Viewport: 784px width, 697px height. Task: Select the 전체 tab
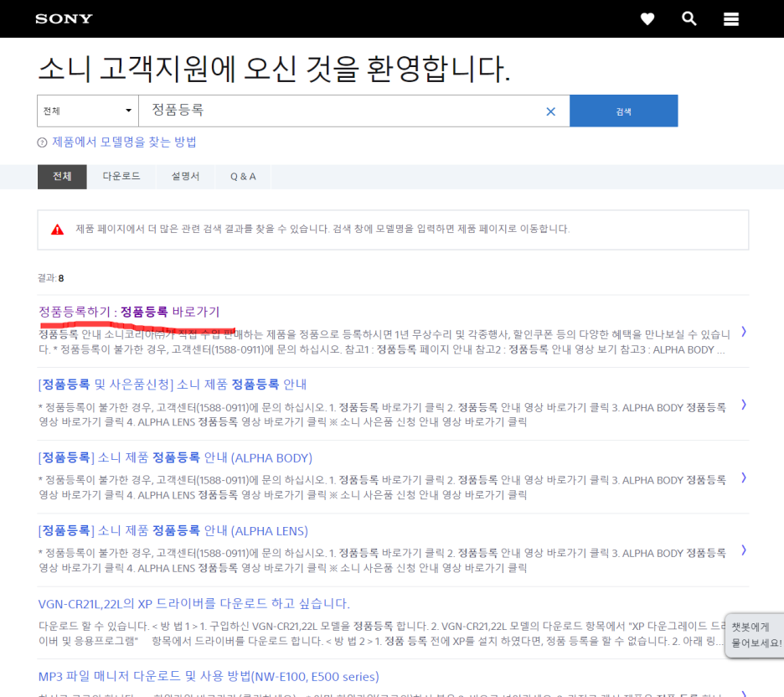click(x=62, y=177)
